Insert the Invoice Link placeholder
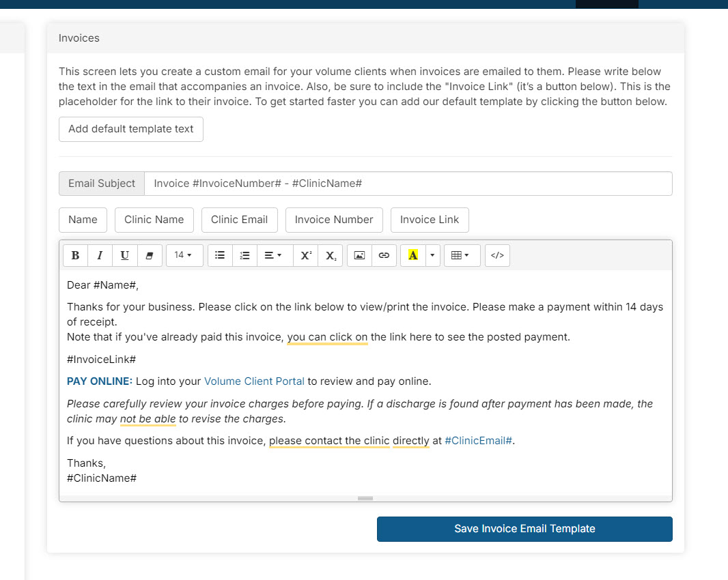The width and height of the screenshot is (728, 580). (430, 220)
